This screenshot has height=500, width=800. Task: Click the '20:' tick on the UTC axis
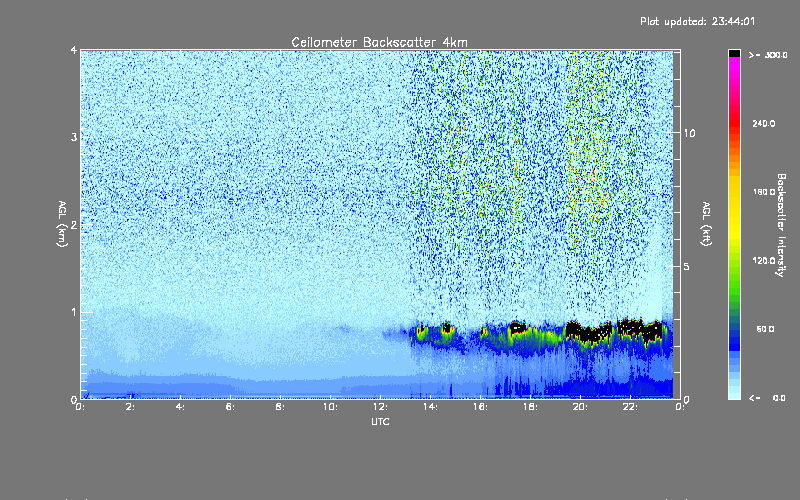580,407
